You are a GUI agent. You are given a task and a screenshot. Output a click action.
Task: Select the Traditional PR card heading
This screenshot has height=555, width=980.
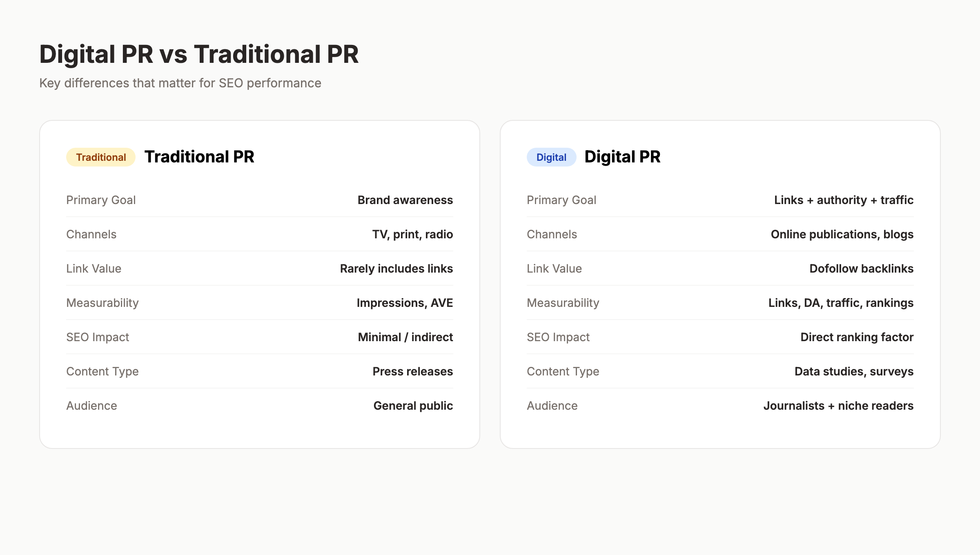200,157
